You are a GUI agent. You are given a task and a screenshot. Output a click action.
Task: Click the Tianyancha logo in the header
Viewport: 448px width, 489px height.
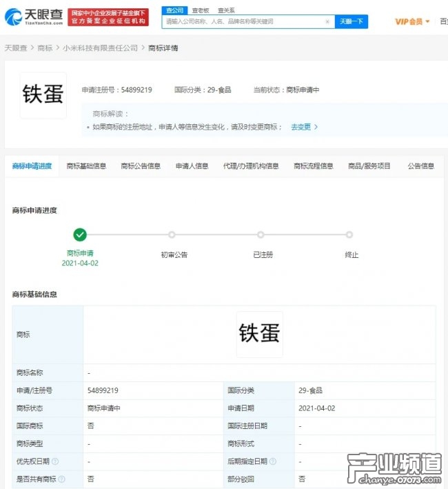(34, 17)
